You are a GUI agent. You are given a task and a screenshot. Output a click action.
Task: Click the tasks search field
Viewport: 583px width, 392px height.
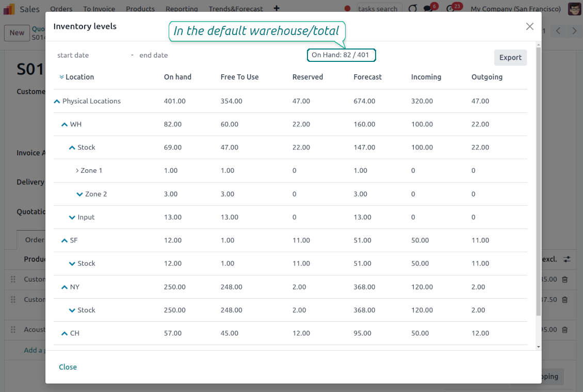[379, 9]
